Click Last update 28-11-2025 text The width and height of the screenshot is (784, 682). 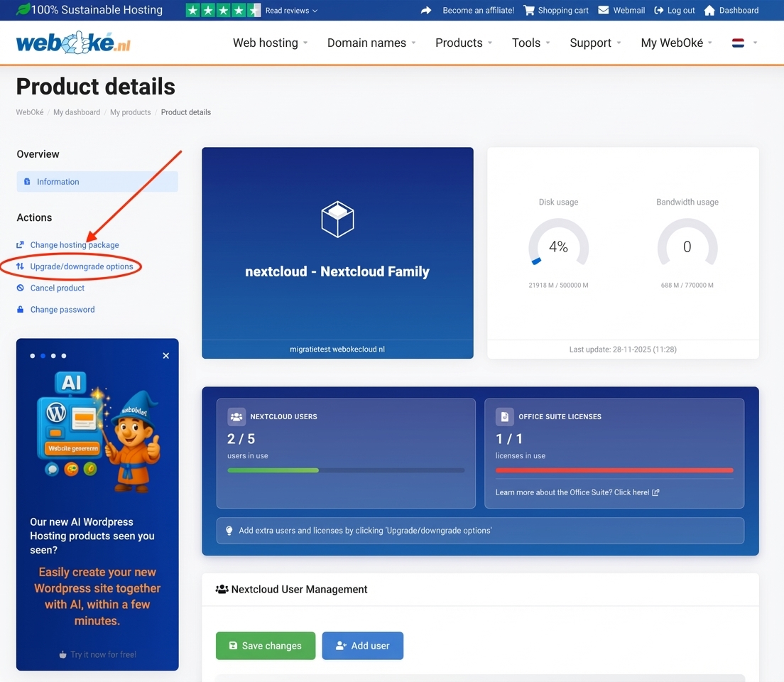click(623, 350)
